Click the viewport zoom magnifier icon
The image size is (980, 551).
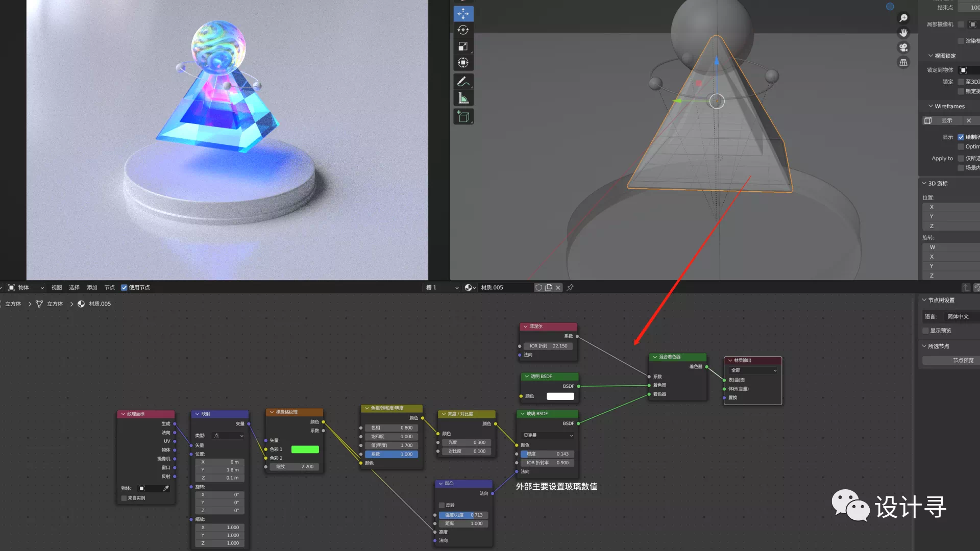pos(903,18)
